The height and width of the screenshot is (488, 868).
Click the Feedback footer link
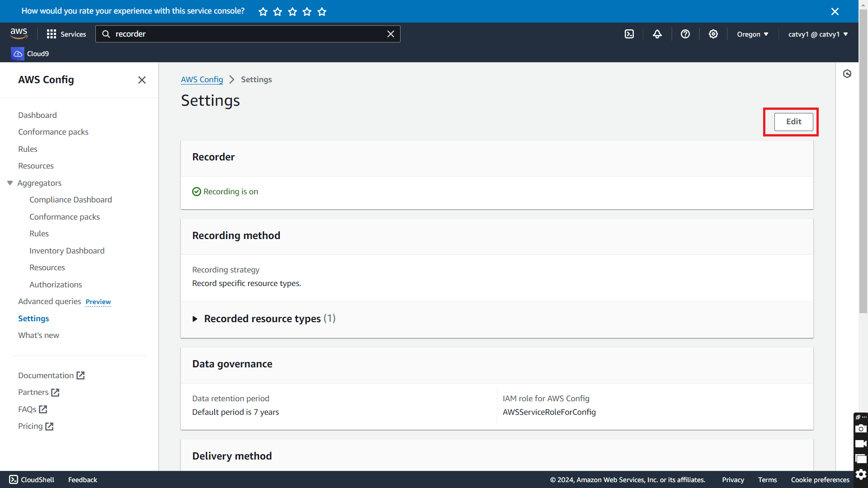pos(83,479)
